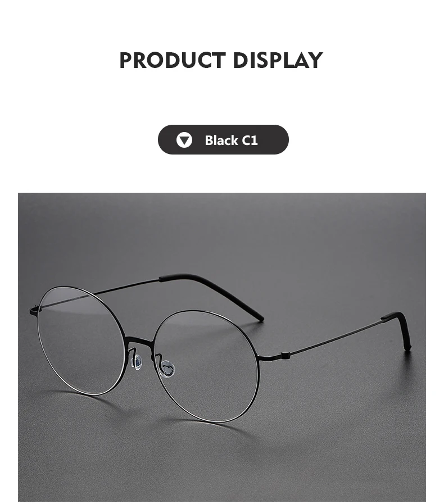The image size is (444, 504).
Task: Click the word PRODUCT in the heading
Action: 173,60
